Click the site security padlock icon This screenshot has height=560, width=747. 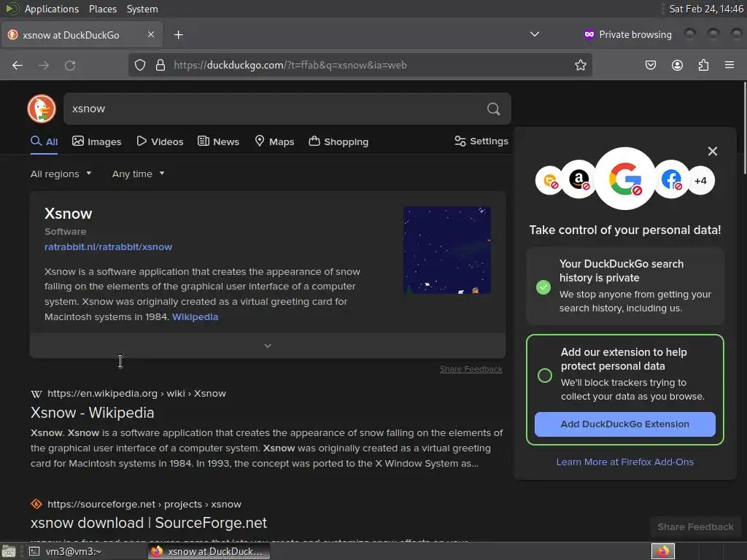[x=160, y=65]
